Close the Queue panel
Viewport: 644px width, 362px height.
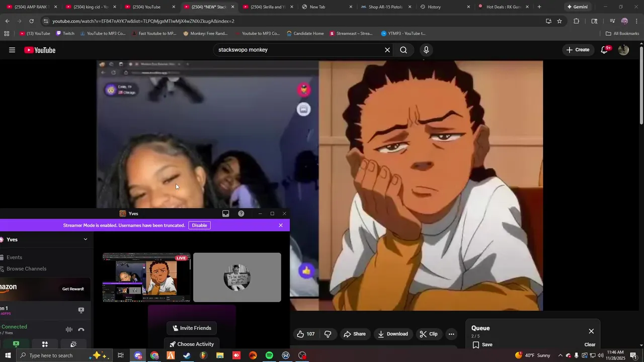(591, 331)
